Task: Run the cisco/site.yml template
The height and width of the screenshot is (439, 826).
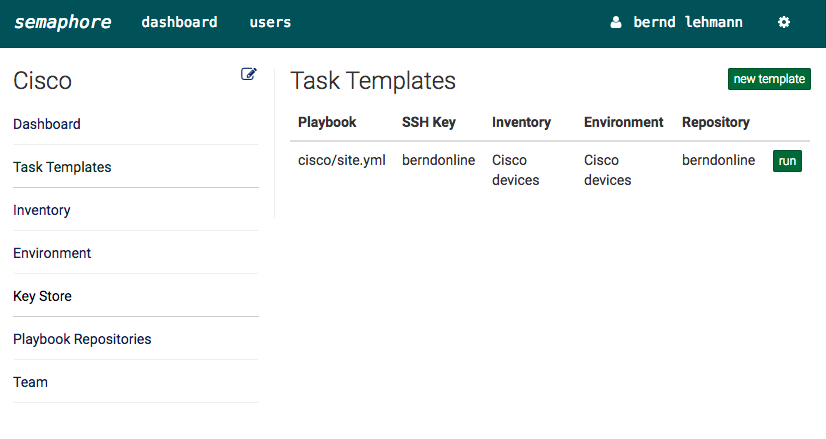Action: pyautogui.click(x=788, y=161)
